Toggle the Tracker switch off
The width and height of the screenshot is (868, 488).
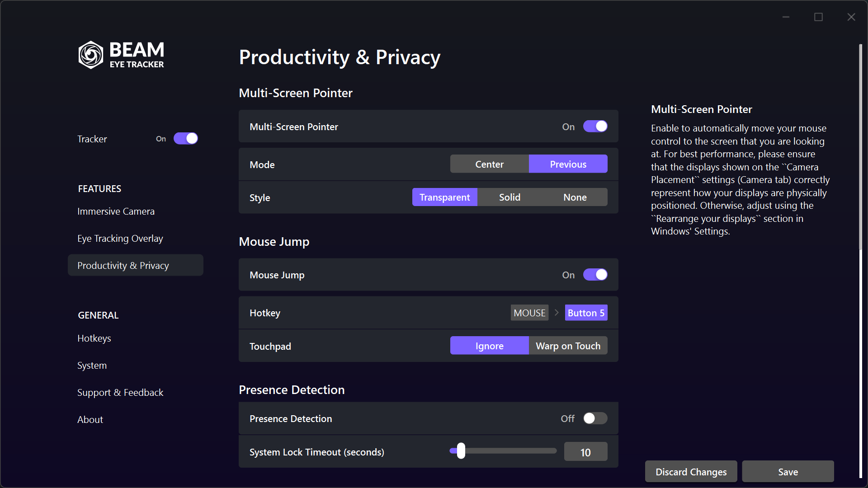point(186,139)
